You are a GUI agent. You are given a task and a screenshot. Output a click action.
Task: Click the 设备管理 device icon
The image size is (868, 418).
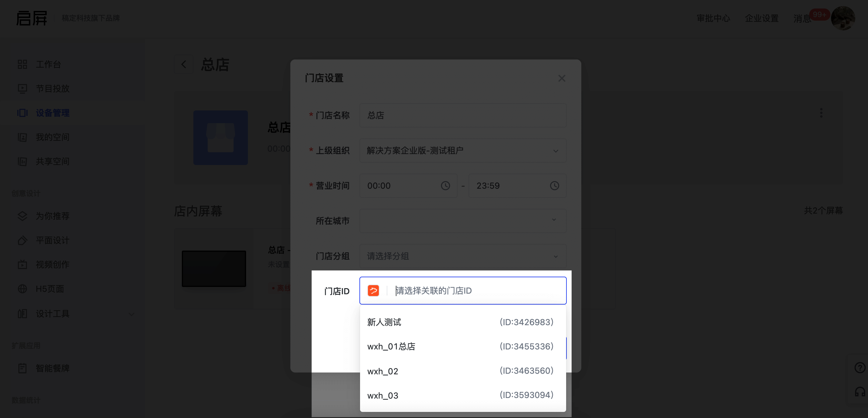[22, 113]
